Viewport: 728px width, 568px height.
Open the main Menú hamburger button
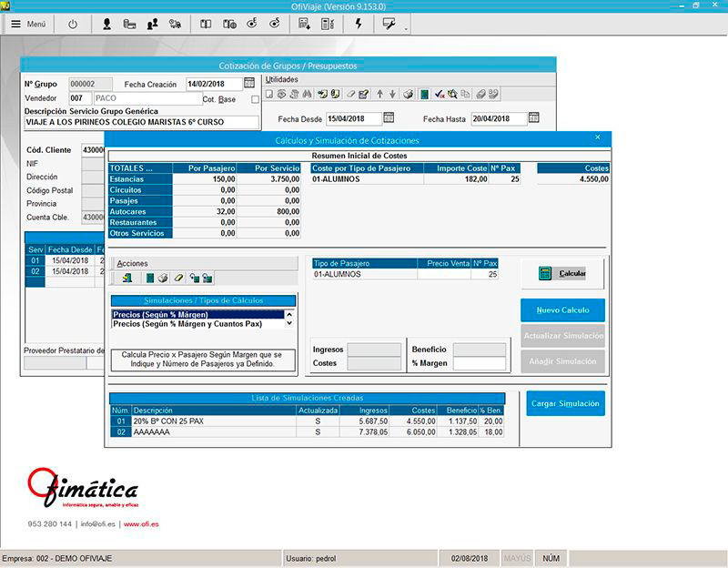[28, 25]
